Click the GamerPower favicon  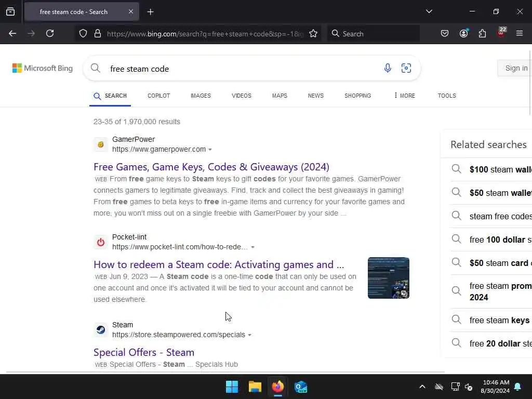pyautogui.click(x=101, y=144)
